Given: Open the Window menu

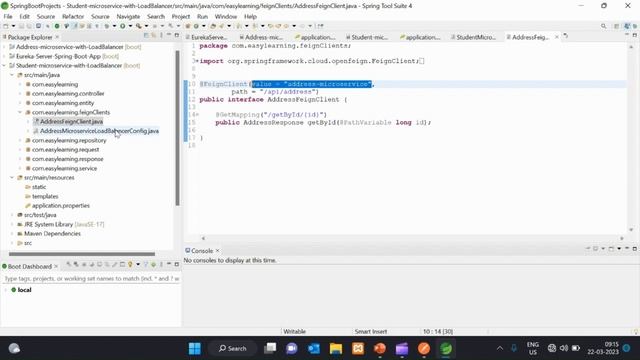Looking at the screenshot, I should click(x=226, y=17).
